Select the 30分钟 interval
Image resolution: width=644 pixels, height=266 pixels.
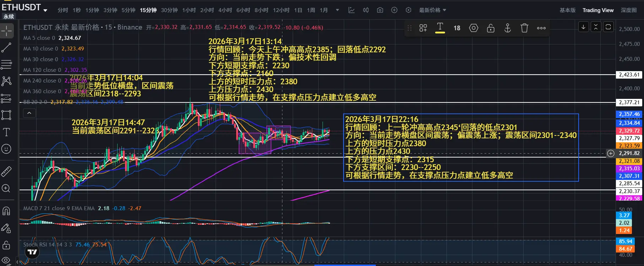[169, 10]
